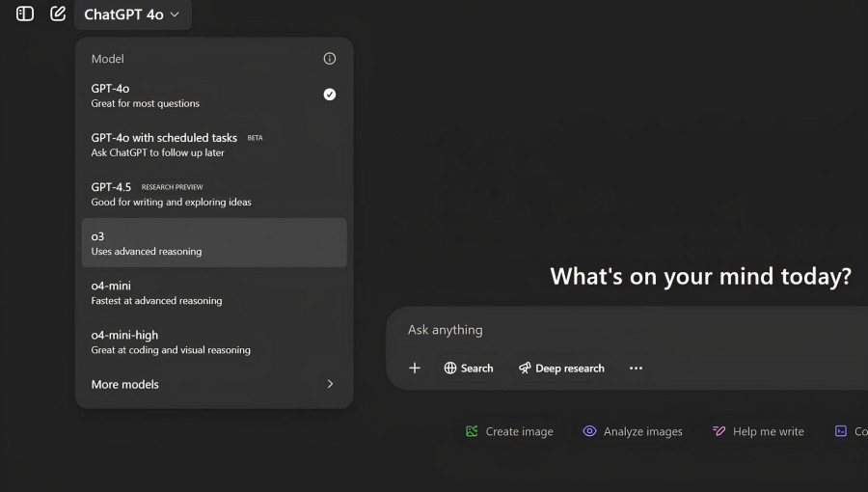Pick the o3 advanced reasoning model
This screenshot has height=492, width=868.
[214, 243]
